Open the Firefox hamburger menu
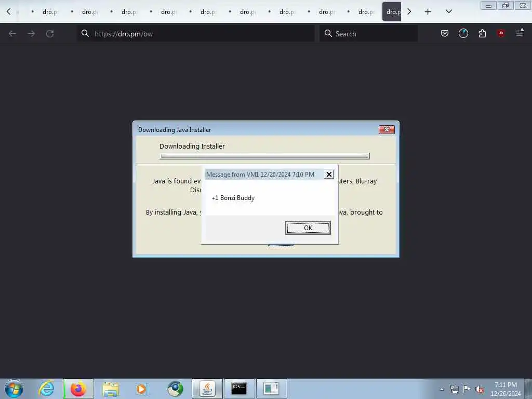 coord(520,33)
